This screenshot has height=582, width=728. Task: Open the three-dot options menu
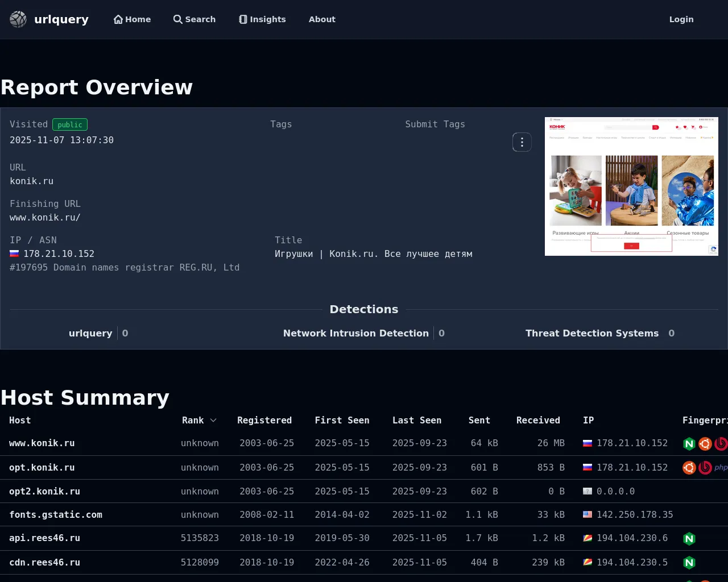click(522, 142)
